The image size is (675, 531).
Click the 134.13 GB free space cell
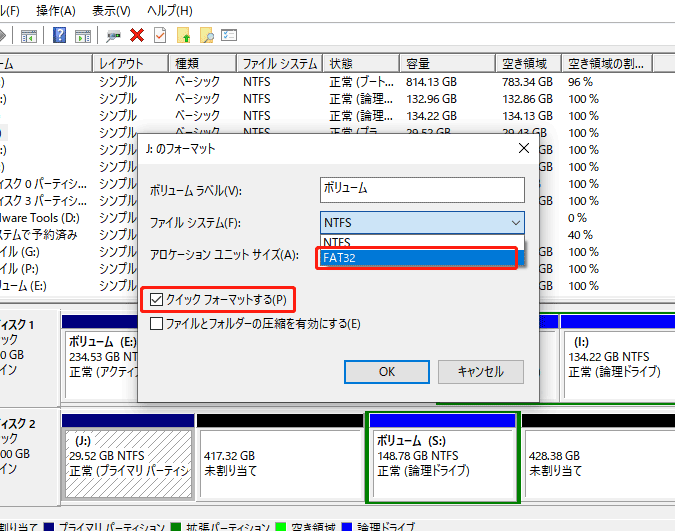[x=527, y=116]
